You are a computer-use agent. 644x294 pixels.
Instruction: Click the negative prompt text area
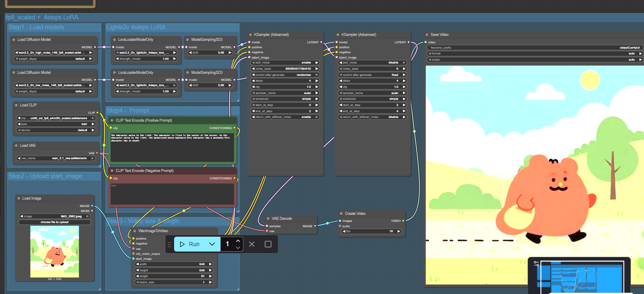coord(172,194)
